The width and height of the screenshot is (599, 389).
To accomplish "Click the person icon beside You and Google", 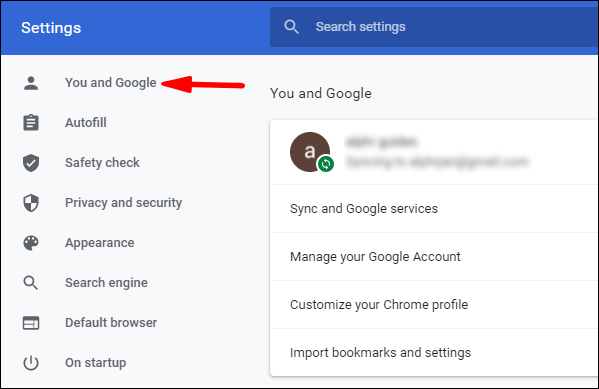I will 31,83.
